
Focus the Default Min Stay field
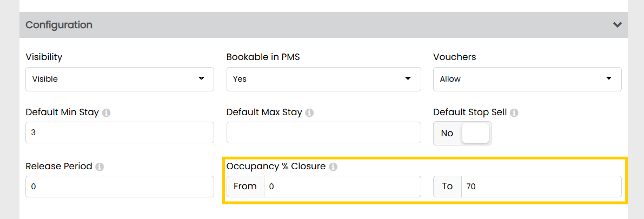(119, 132)
